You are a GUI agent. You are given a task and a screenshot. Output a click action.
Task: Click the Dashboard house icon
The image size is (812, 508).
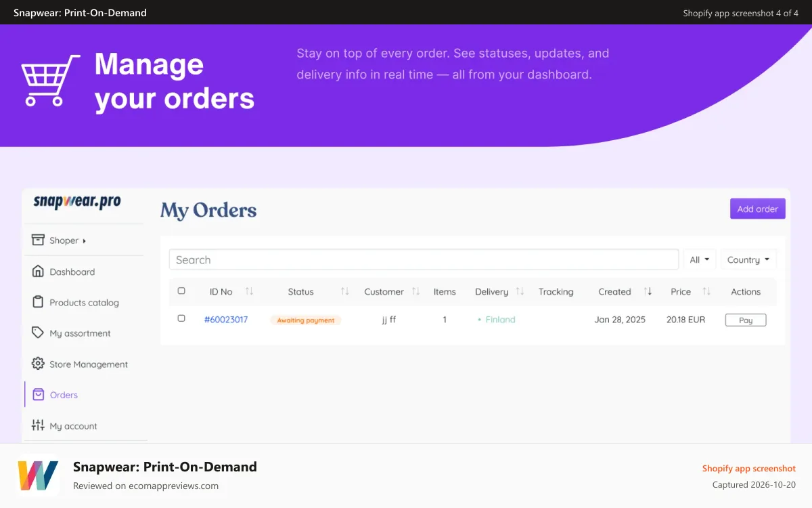(38, 271)
